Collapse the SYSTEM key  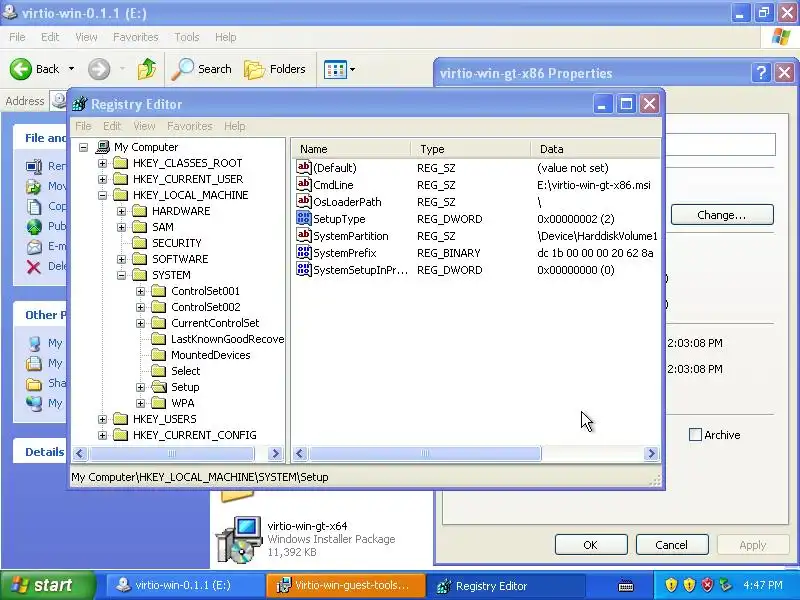(121, 275)
